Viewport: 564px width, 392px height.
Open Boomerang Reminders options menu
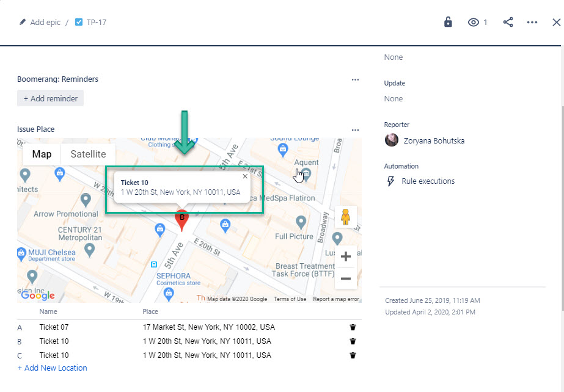(x=355, y=79)
